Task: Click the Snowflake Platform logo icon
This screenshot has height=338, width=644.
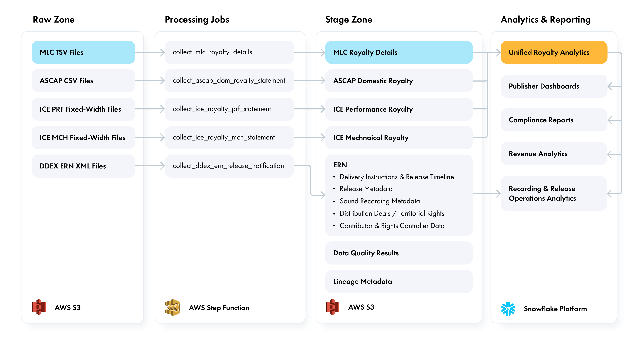Action: click(508, 308)
